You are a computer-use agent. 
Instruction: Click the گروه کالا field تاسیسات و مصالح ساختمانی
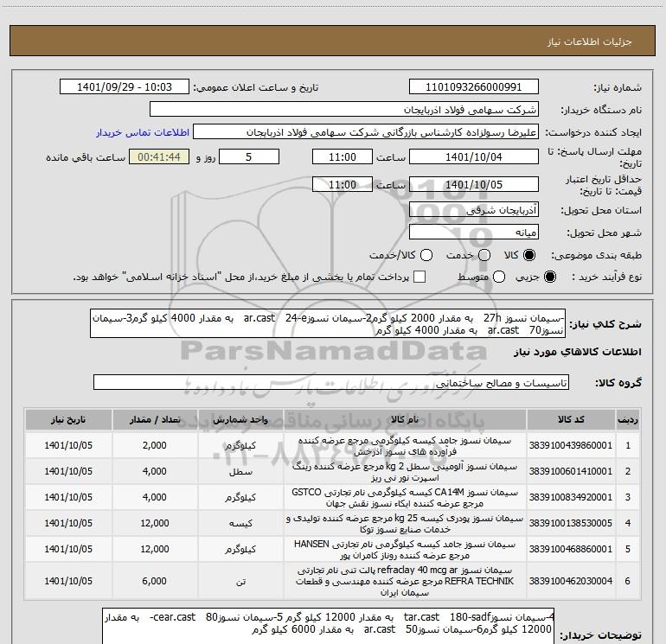[331, 382]
